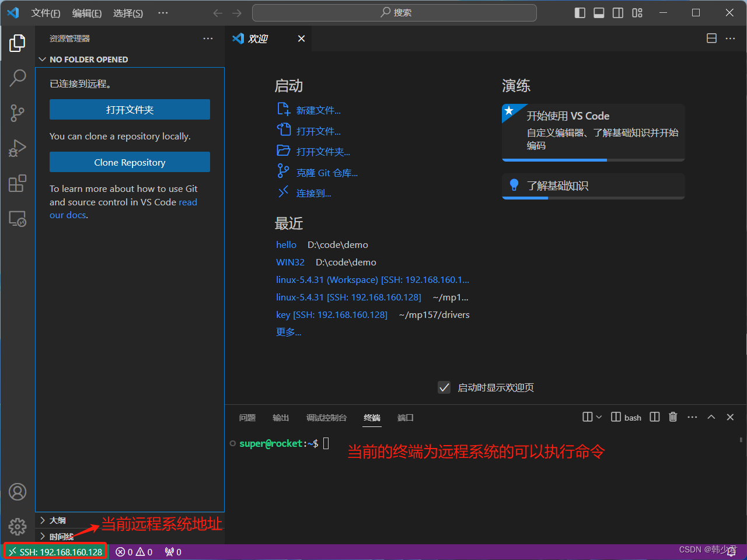This screenshot has width=747, height=560.
Task: Open the 开始使用 VS Code walkthrough
Action: pos(593,132)
